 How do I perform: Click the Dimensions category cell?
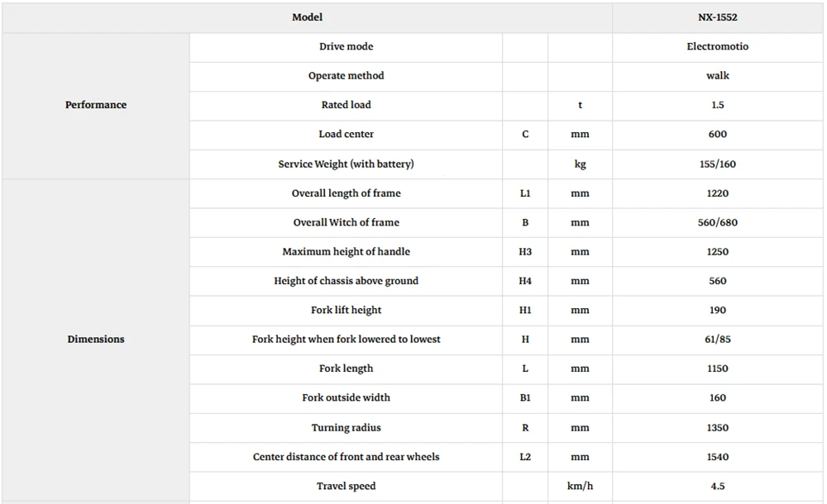click(96, 340)
